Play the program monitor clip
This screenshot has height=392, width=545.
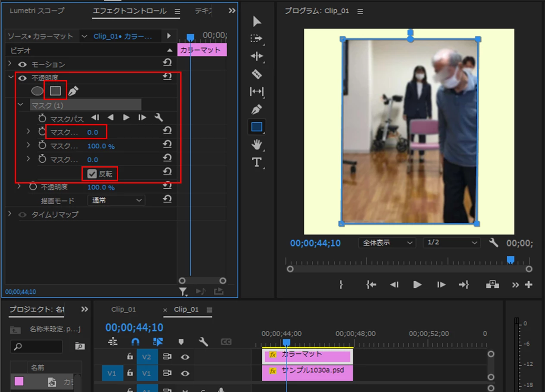417,284
